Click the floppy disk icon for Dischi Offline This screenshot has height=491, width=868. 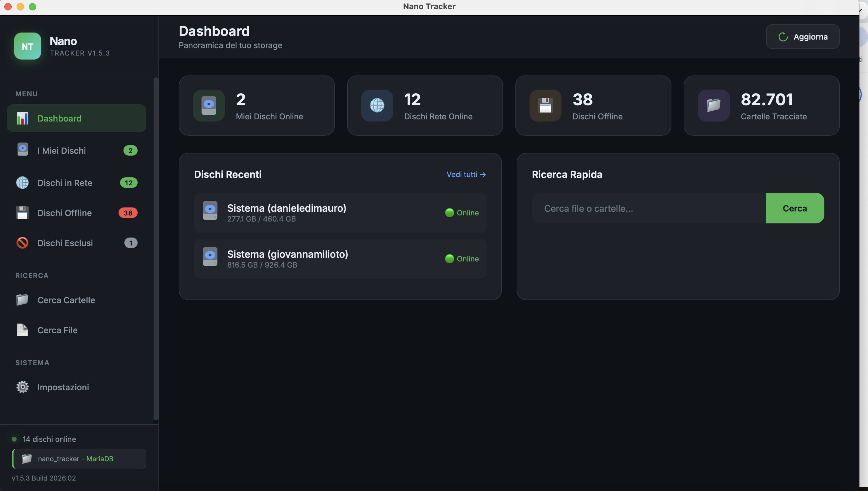click(x=22, y=212)
